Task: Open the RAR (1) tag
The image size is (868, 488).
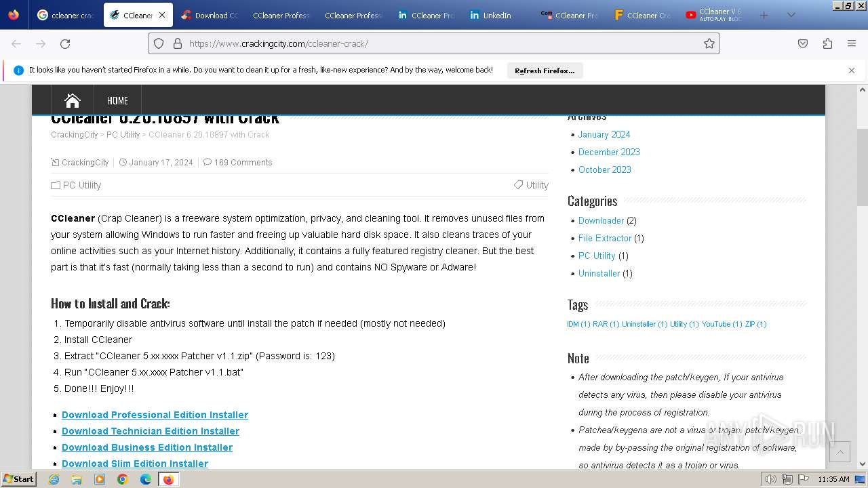Action: pos(606,324)
